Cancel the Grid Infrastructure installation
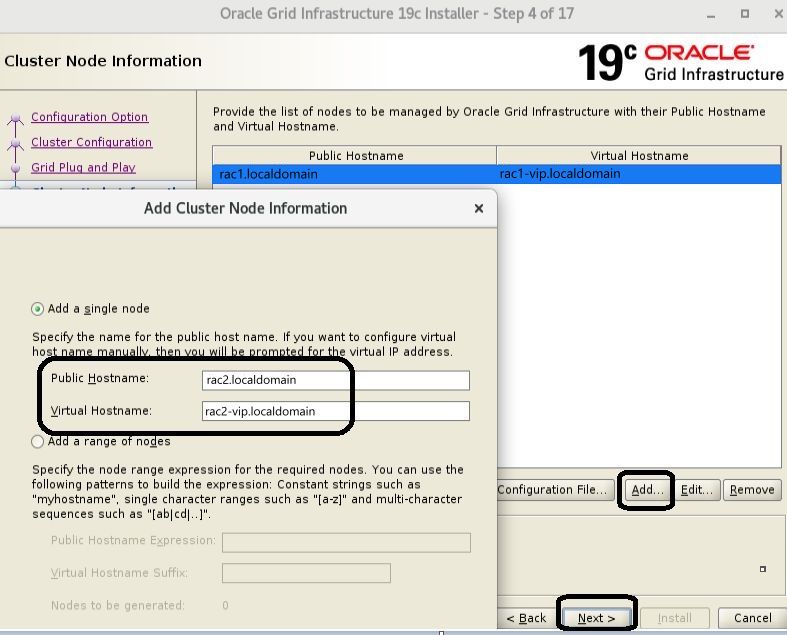Screen dimensions: 787x635 (752, 618)
